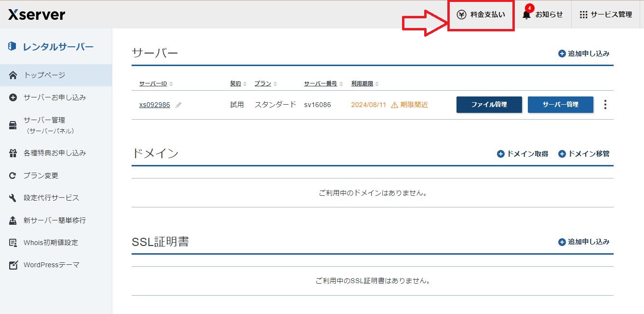Open サービス管理 grid menu
644x314 pixels.
click(605, 14)
